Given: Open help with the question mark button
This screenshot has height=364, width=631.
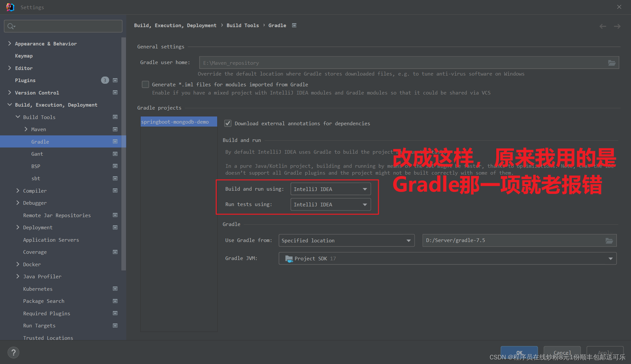Looking at the screenshot, I should (x=13, y=353).
